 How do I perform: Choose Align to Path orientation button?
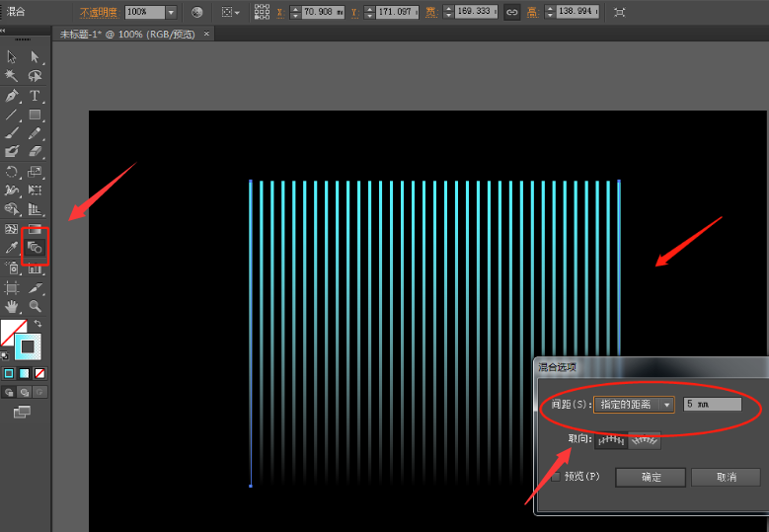coord(645,440)
